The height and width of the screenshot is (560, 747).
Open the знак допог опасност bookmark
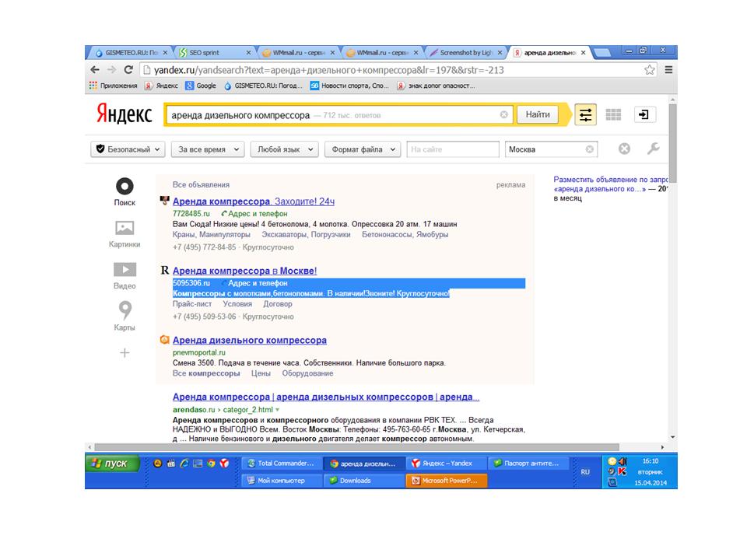436,86
